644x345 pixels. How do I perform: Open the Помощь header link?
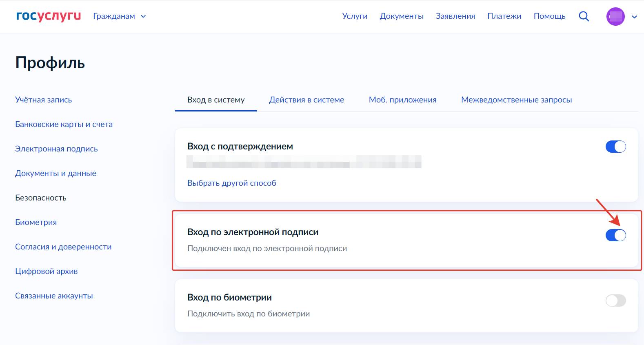pyautogui.click(x=549, y=16)
